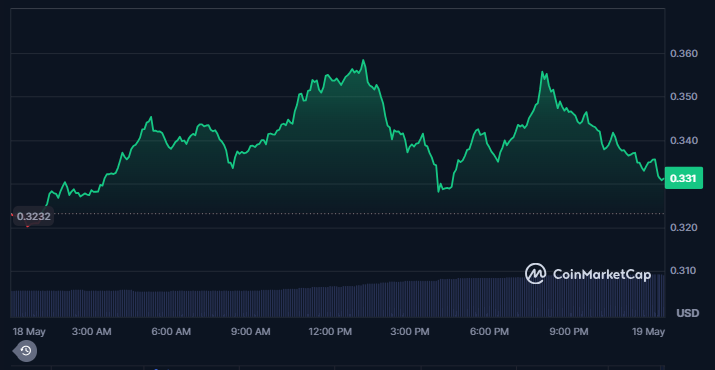Click the 0.360 price axis label
Screen dimensions: 715x370
[x=684, y=54]
